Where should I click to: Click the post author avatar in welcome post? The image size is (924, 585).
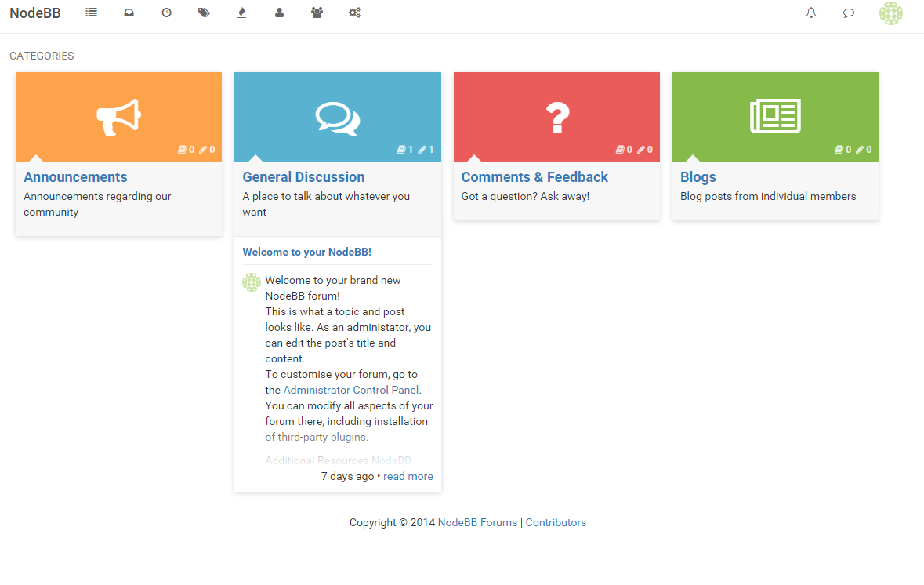pyautogui.click(x=252, y=282)
